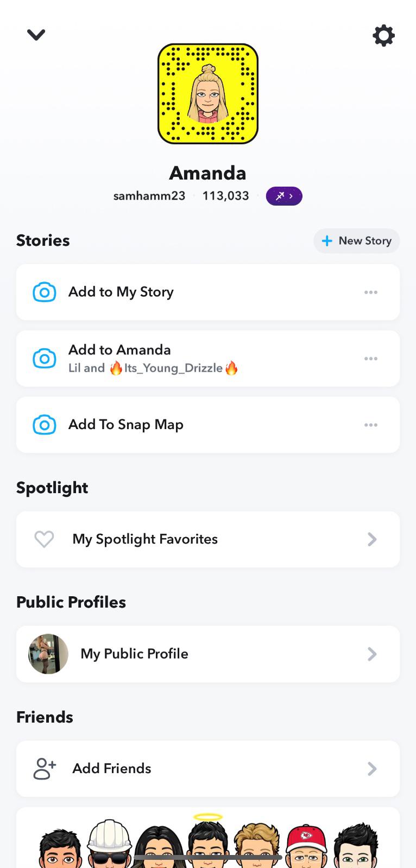Open the purple Sagittarius zodiac badge

pyautogui.click(x=283, y=196)
